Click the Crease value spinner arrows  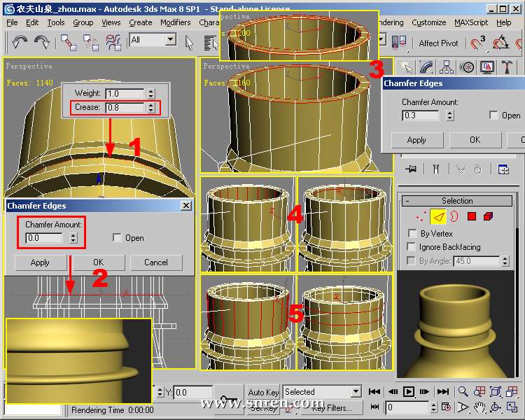pos(151,108)
